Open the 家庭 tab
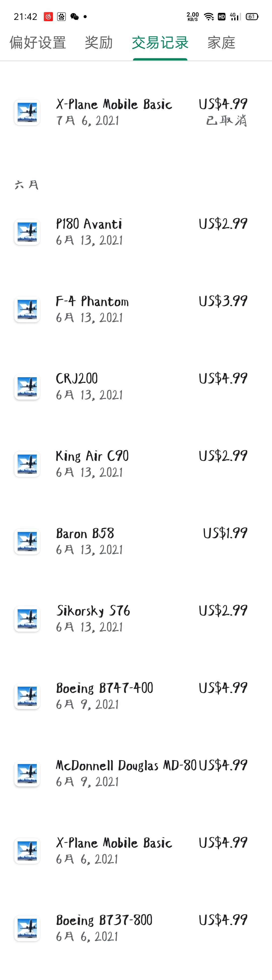 coord(221,43)
